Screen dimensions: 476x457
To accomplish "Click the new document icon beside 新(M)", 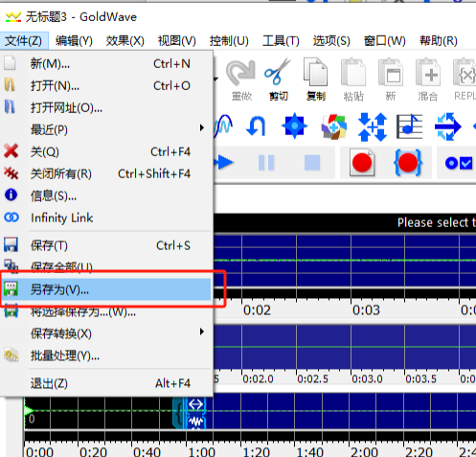I will (10, 63).
